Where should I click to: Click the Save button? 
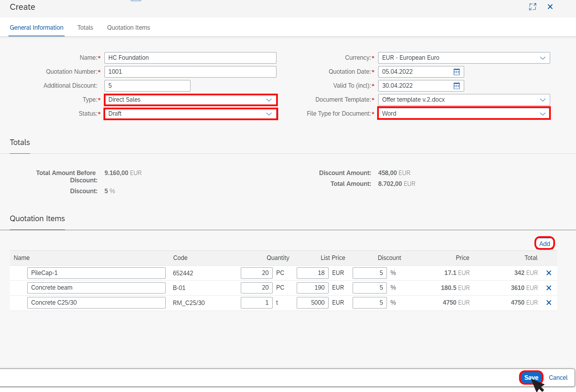(531, 378)
